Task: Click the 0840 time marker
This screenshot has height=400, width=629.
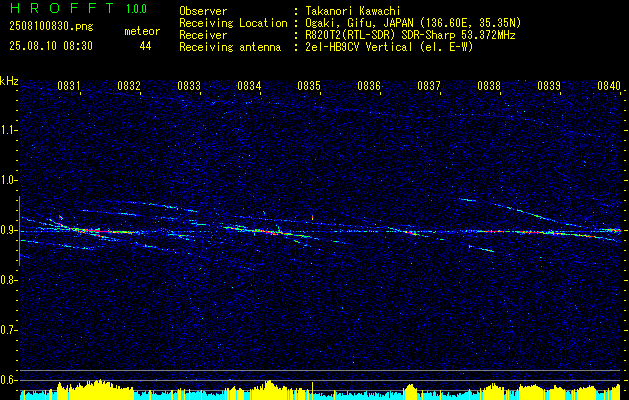Action: [x=609, y=85]
